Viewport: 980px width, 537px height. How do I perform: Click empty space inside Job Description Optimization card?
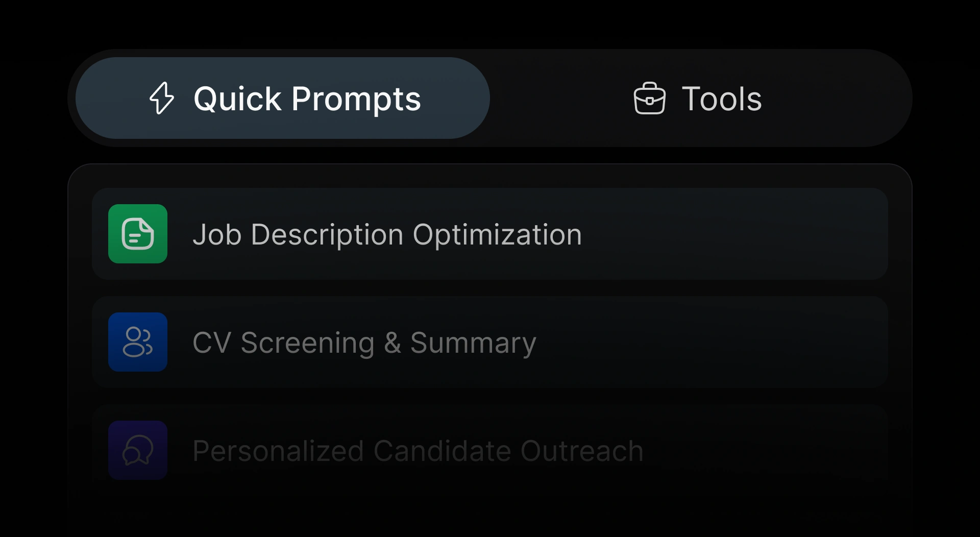click(x=740, y=234)
